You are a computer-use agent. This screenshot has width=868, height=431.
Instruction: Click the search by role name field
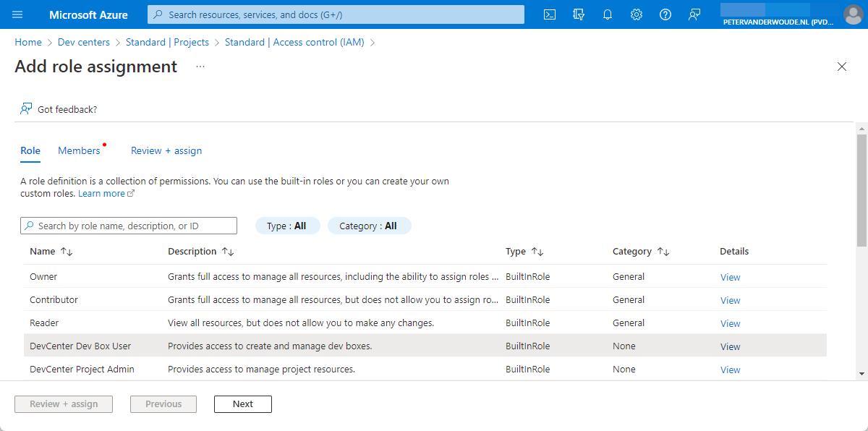(x=128, y=225)
